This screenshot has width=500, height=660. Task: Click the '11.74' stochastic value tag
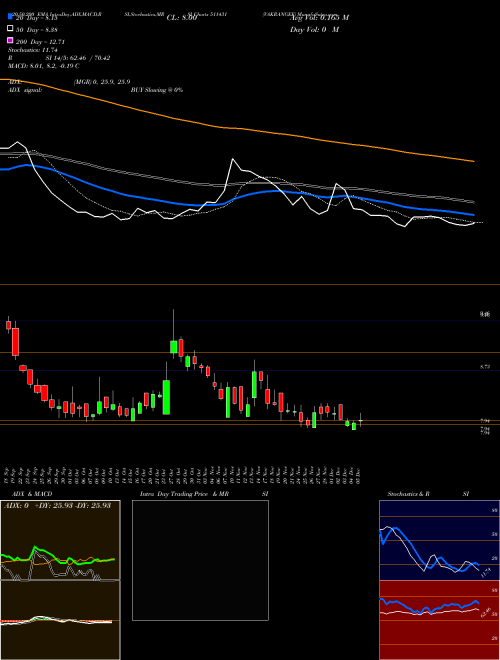tap(485, 572)
